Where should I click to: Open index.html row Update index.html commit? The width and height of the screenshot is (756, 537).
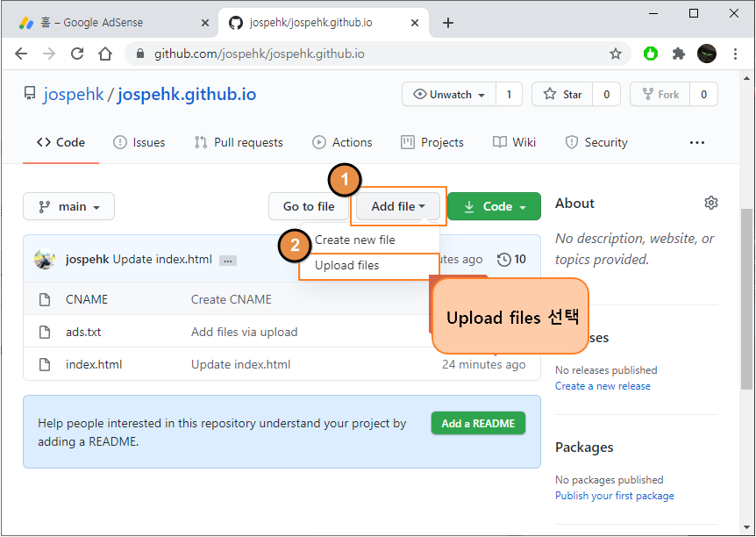[241, 364]
